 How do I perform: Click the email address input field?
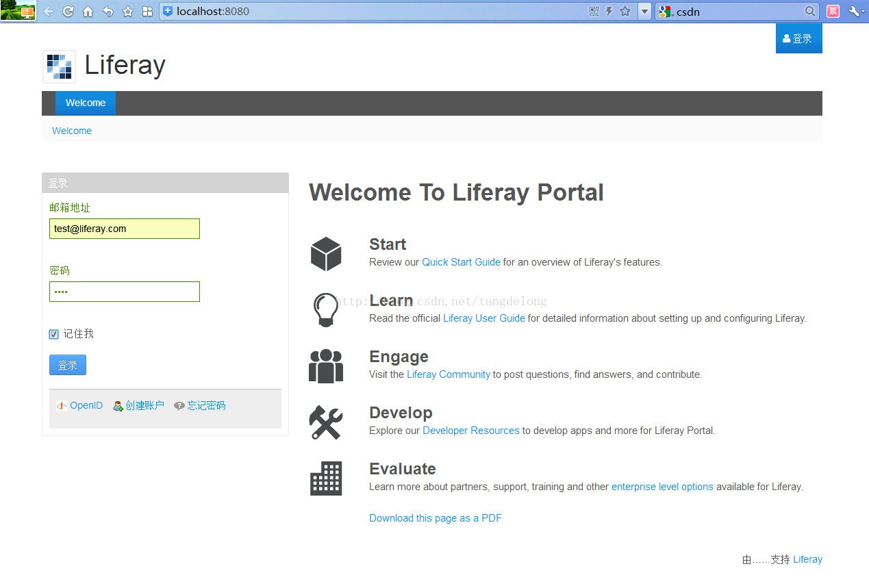click(x=125, y=229)
